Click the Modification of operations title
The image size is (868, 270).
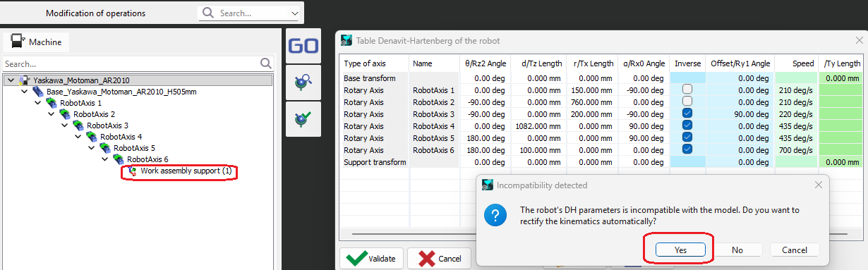point(95,13)
